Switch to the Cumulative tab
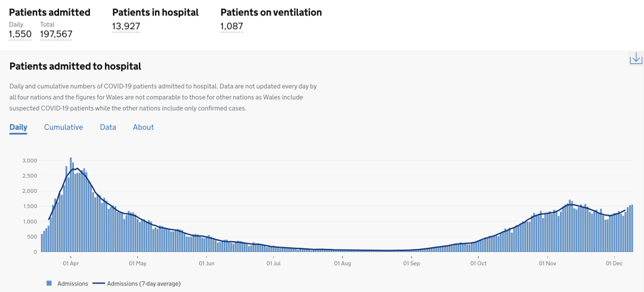This screenshot has width=644, height=292. pyautogui.click(x=63, y=127)
